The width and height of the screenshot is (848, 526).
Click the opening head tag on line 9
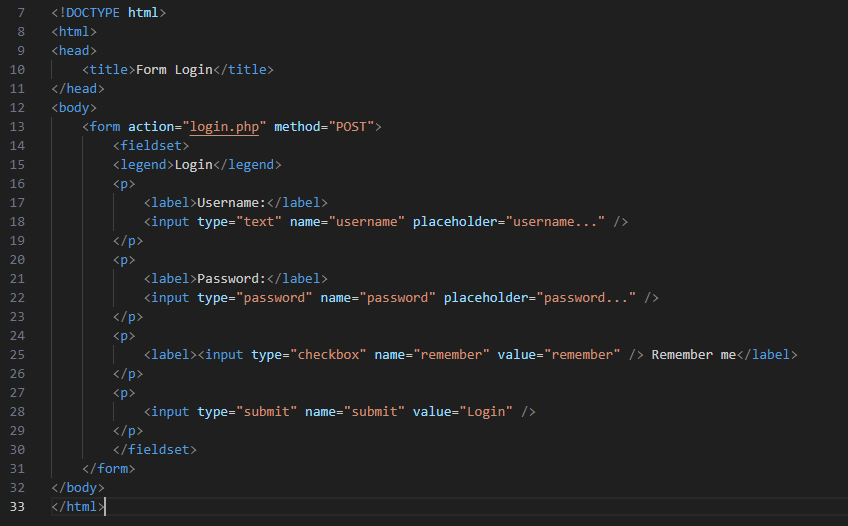pos(74,51)
